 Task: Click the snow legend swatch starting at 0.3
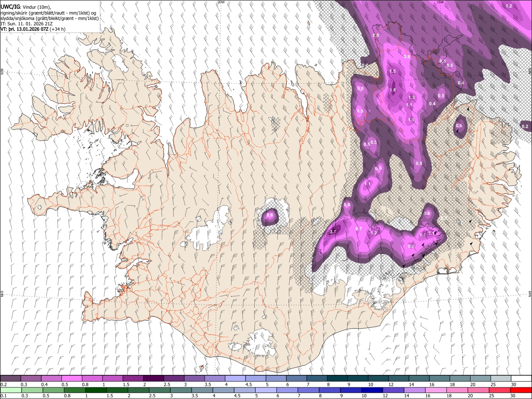[31, 378]
